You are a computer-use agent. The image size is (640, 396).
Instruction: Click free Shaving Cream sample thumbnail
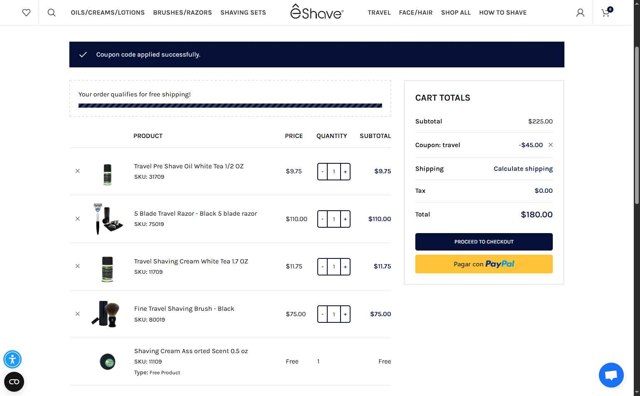(107, 362)
